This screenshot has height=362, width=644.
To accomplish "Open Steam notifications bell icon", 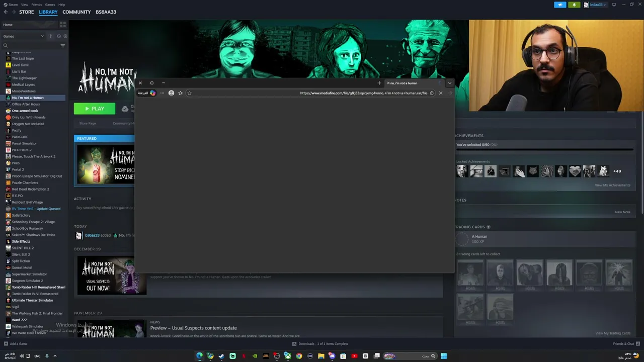I will (x=574, y=5).
